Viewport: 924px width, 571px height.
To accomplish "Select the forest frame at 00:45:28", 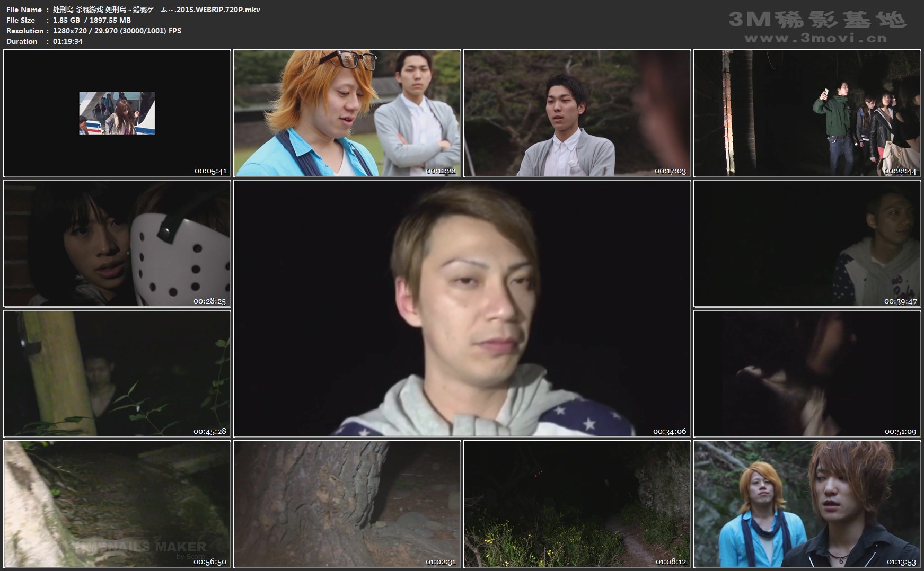I will 117,373.
